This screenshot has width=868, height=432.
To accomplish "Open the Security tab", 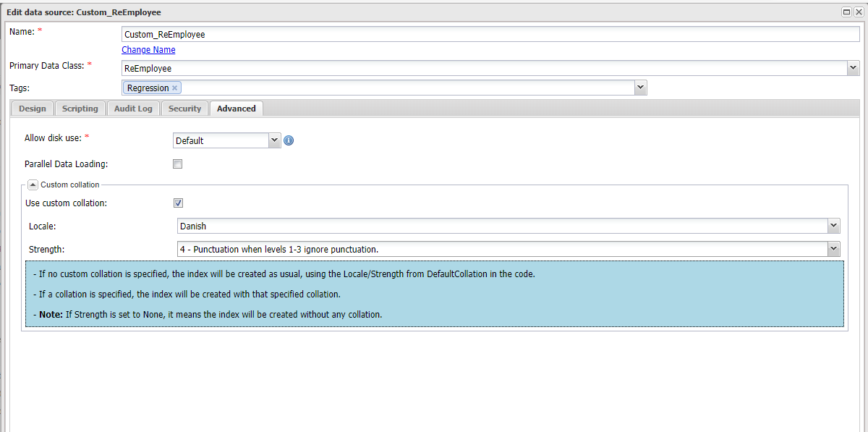I will [184, 109].
